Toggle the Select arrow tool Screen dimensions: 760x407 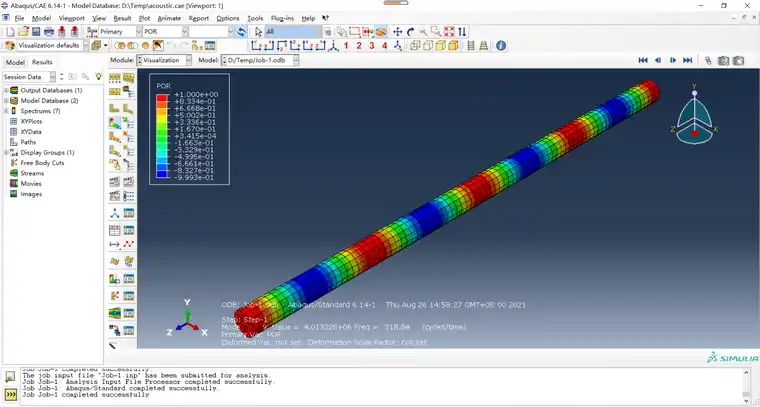pyautogui.click(x=258, y=32)
